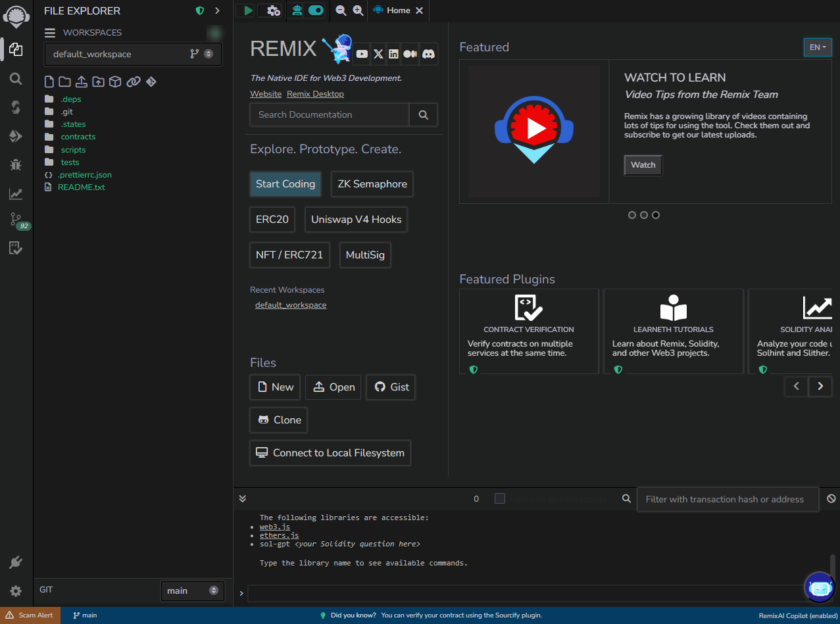Open the README.txt file
Image resolution: width=840 pixels, height=624 pixels.
pyautogui.click(x=81, y=187)
